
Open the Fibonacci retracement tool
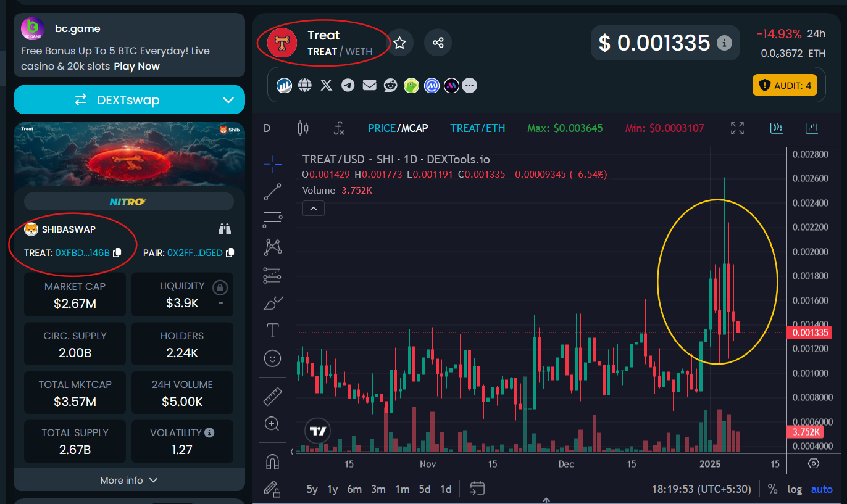point(272,219)
